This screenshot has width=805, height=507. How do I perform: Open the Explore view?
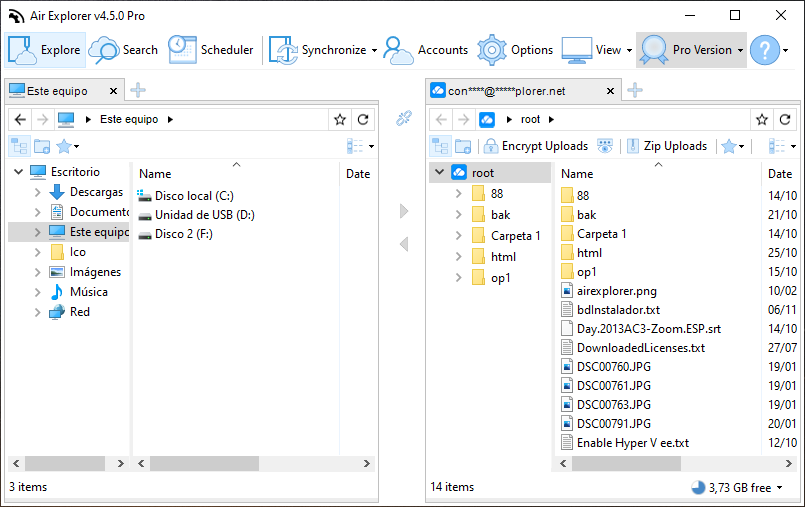(x=45, y=50)
